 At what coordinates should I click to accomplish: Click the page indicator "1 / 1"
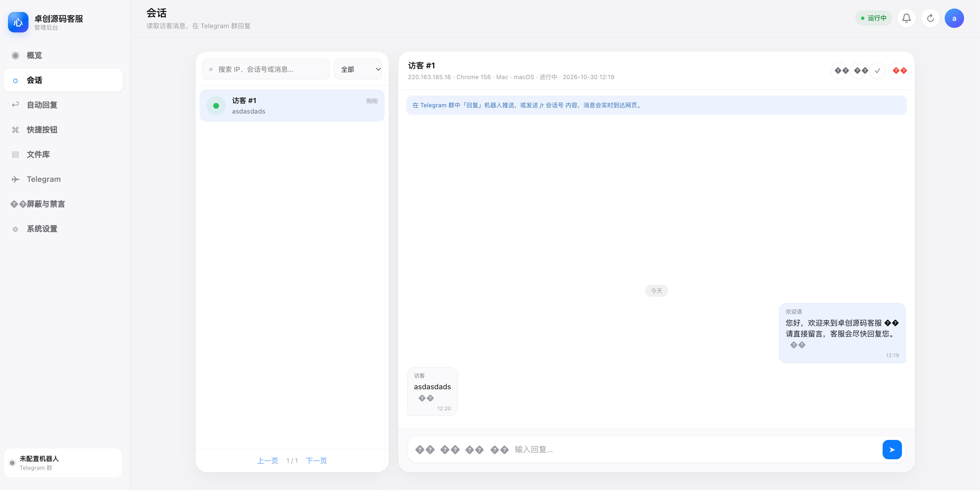(292, 461)
